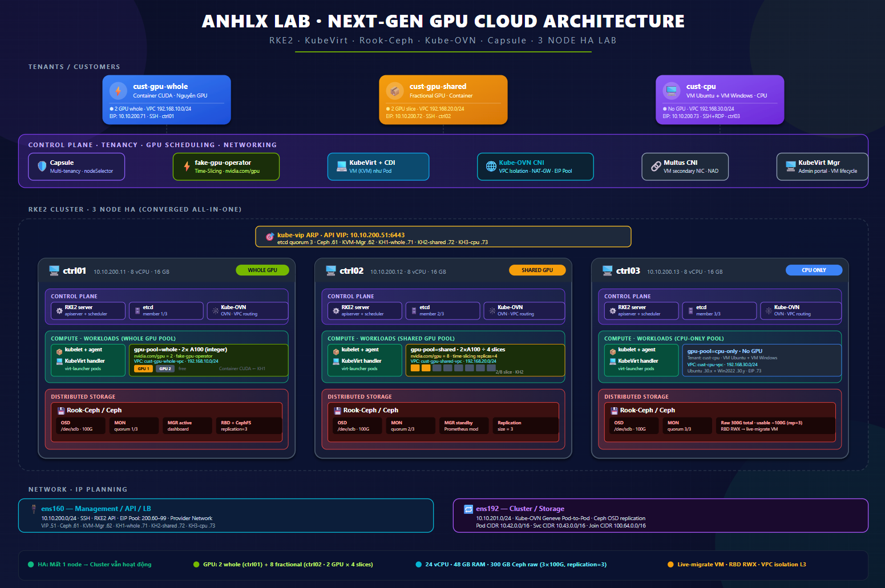Click '10.10.200.12 · 8 vCPU · 16 GB' on ctrl02

[x=408, y=272]
